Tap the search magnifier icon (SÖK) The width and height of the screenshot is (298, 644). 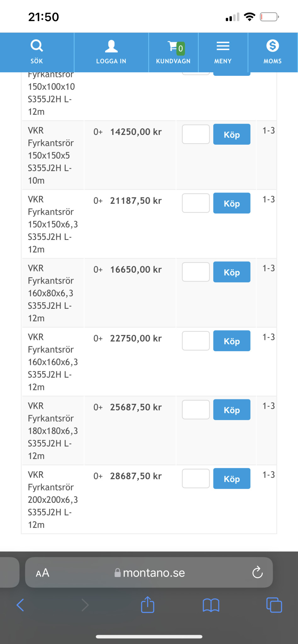pyautogui.click(x=37, y=46)
